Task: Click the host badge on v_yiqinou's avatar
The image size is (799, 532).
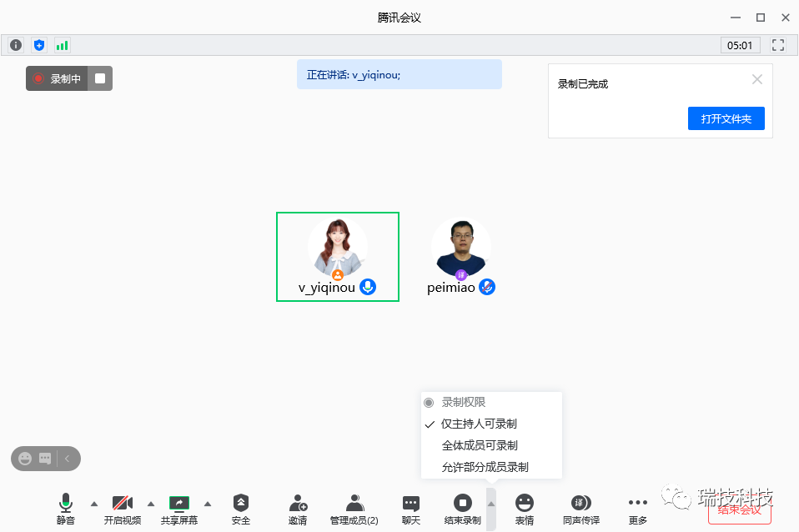Action: [338, 275]
